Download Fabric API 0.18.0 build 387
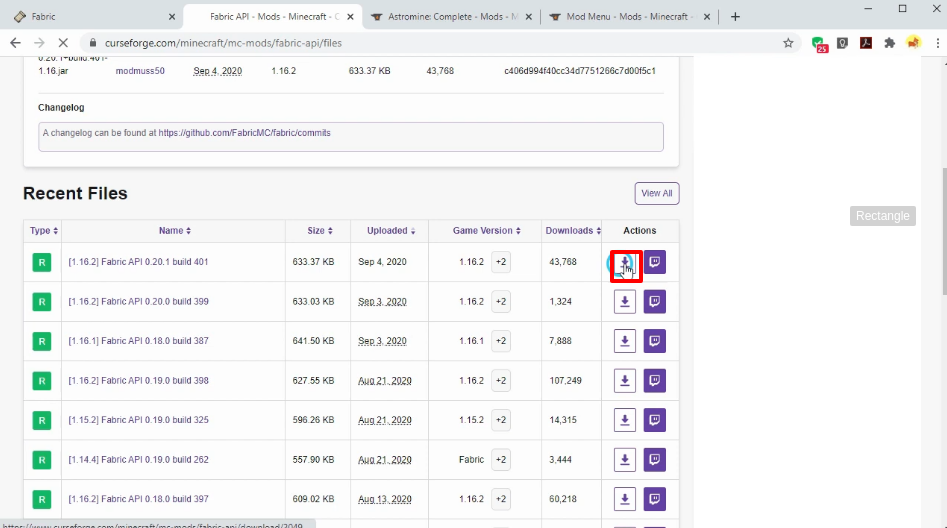Screen dimensions: 947x528 click(x=624, y=341)
